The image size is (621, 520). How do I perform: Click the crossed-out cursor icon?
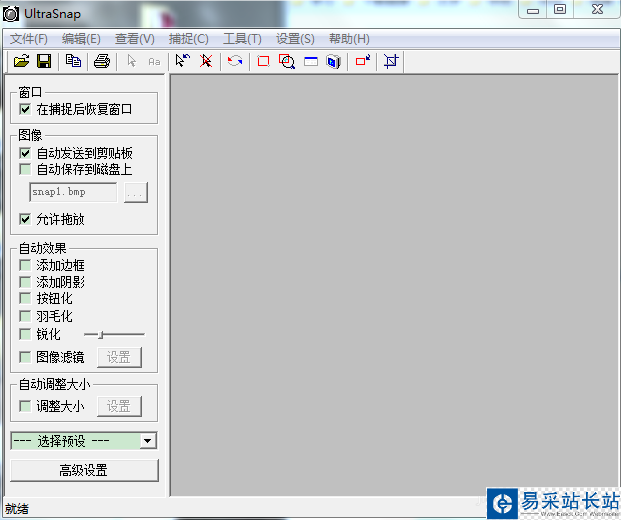pos(206,61)
